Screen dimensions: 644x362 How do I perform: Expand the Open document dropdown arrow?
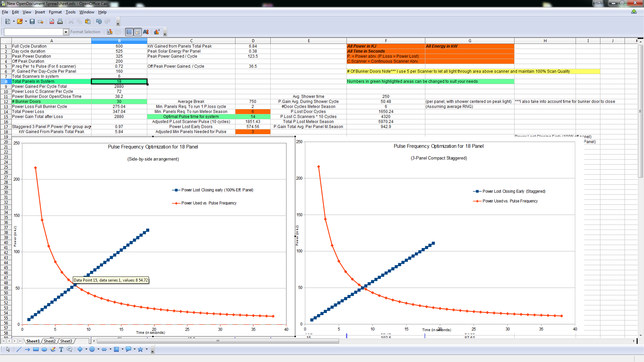[x=26, y=21]
